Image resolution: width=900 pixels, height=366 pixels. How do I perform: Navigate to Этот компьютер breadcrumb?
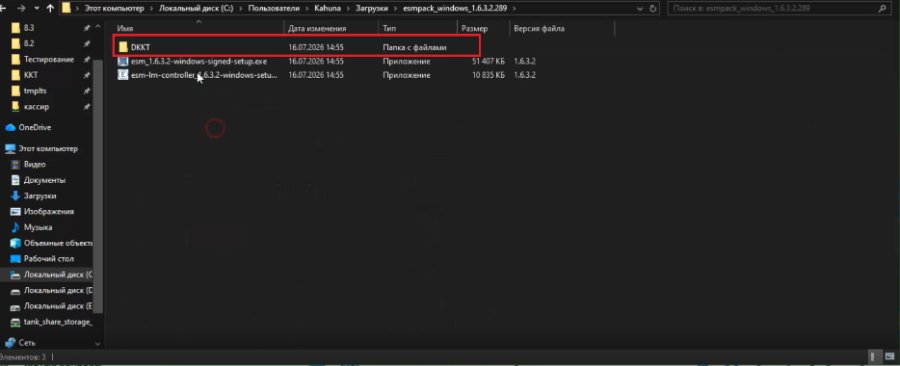point(114,9)
